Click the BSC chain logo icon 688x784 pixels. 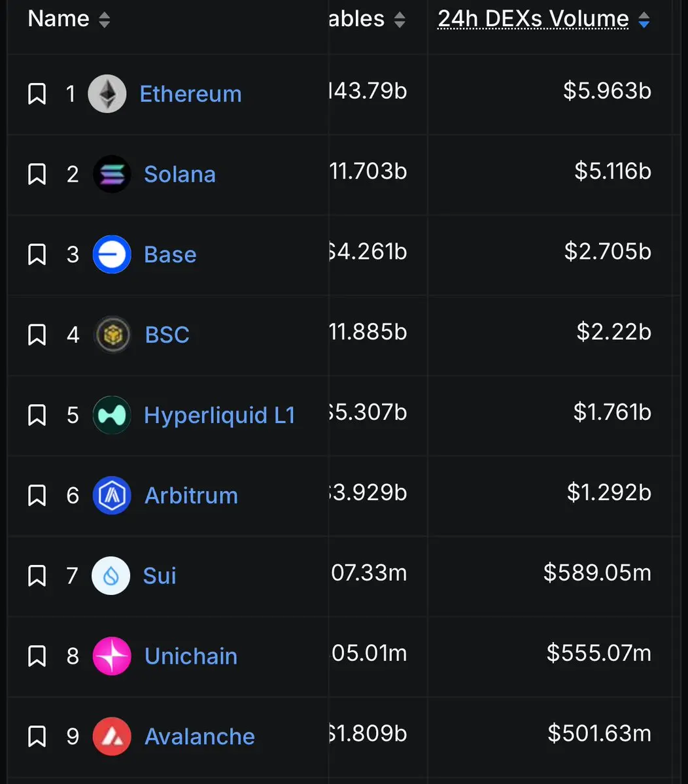[112, 335]
